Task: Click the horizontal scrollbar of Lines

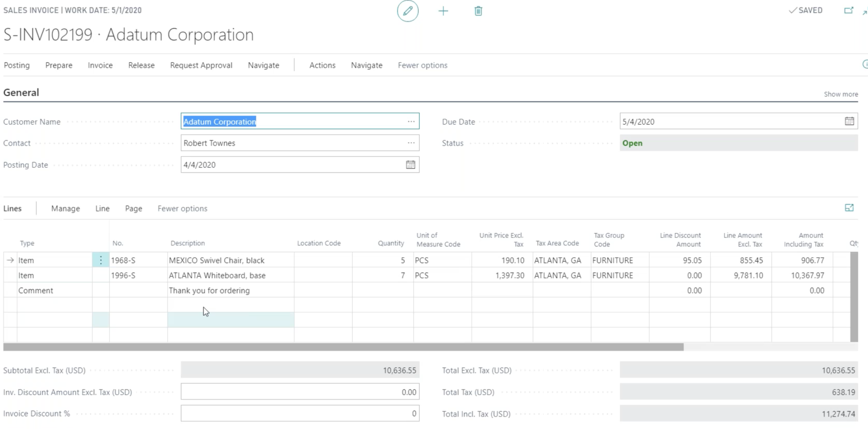Action: (x=343, y=347)
